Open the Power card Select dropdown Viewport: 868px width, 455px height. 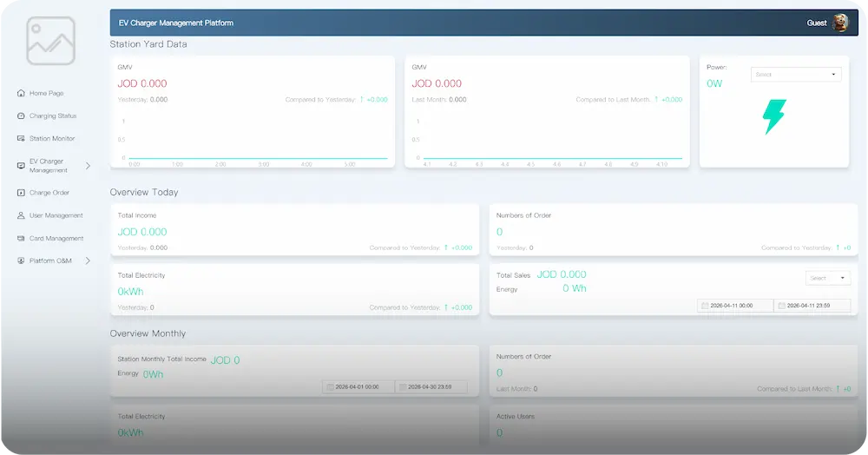pyautogui.click(x=796, y=74)
